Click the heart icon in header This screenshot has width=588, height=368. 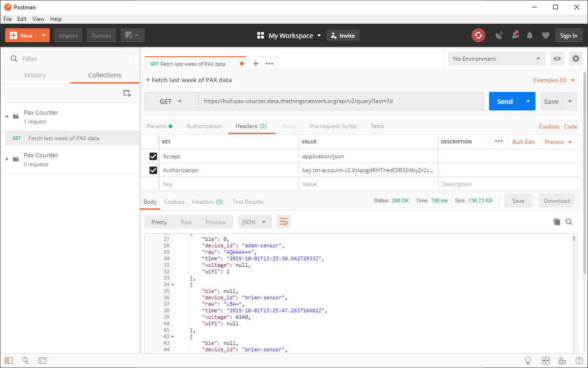point(546,35)
